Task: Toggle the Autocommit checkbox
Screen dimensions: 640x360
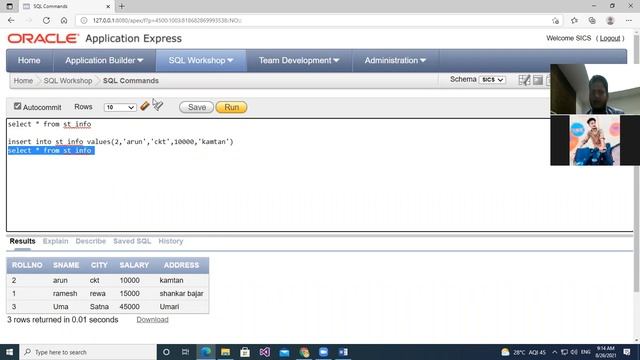Action: click(x=17, y=106)
